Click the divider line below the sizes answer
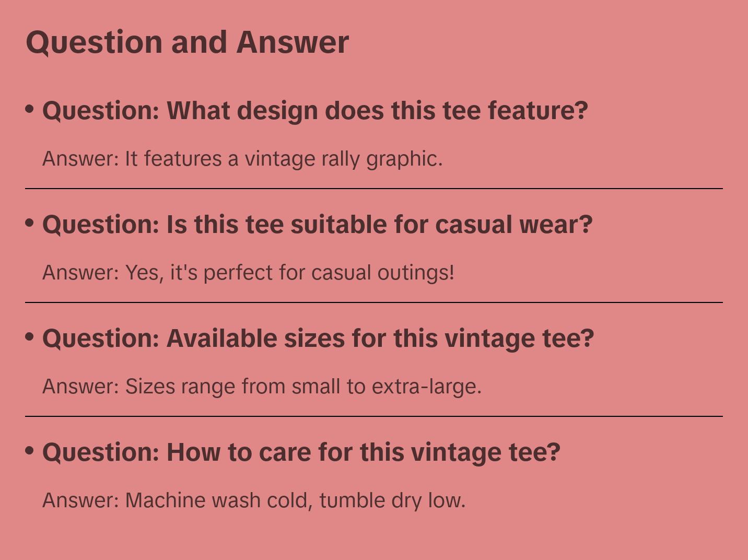The image size is (748, 560). coord(373,416)
